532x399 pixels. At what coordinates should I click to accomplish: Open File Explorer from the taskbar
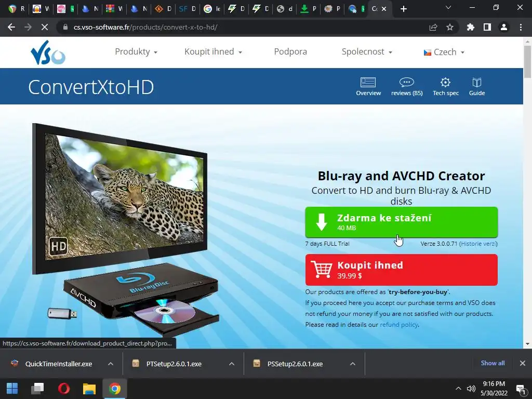(89, 389)
